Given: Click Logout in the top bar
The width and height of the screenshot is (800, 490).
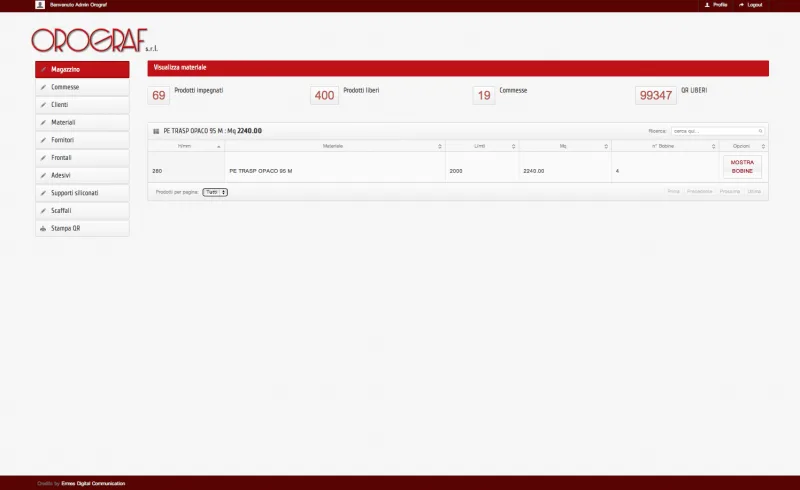Looking at the screenshot, I should point(751,5).
